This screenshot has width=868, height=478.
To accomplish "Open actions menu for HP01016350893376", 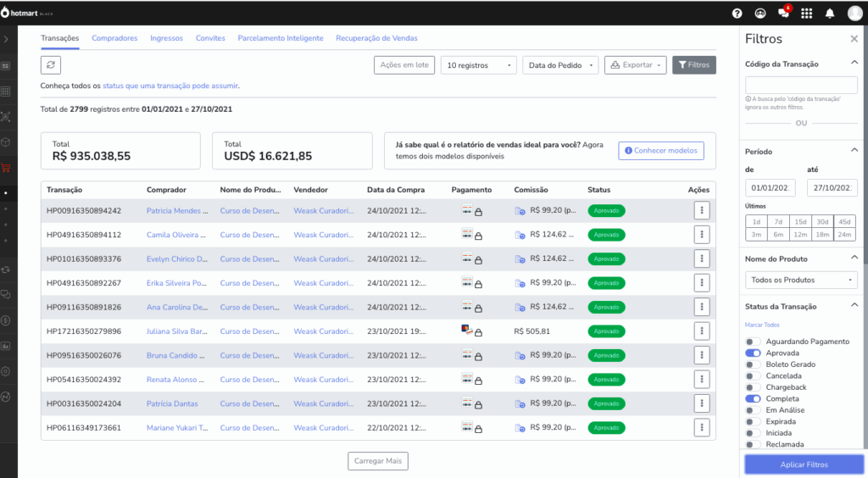I will click(702, 258).
